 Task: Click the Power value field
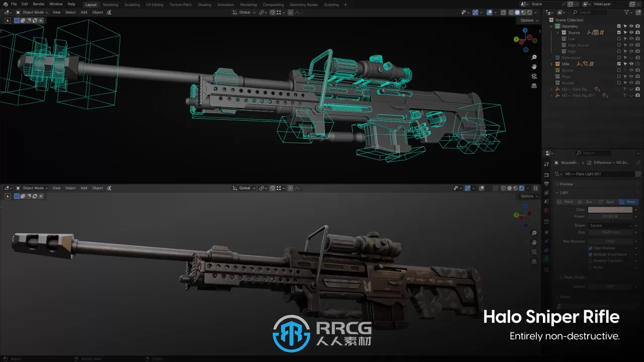coord(610,216)
